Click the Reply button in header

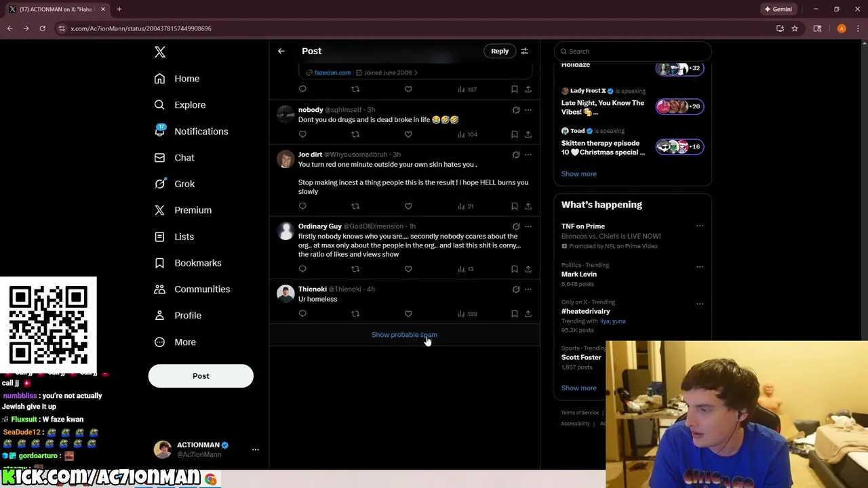[500, 51]
